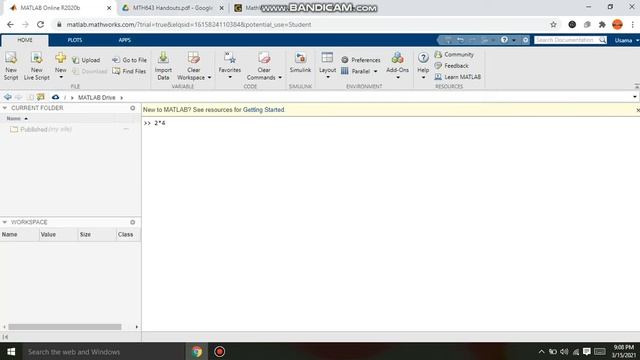Send Feedback

[x=451, y=66]
